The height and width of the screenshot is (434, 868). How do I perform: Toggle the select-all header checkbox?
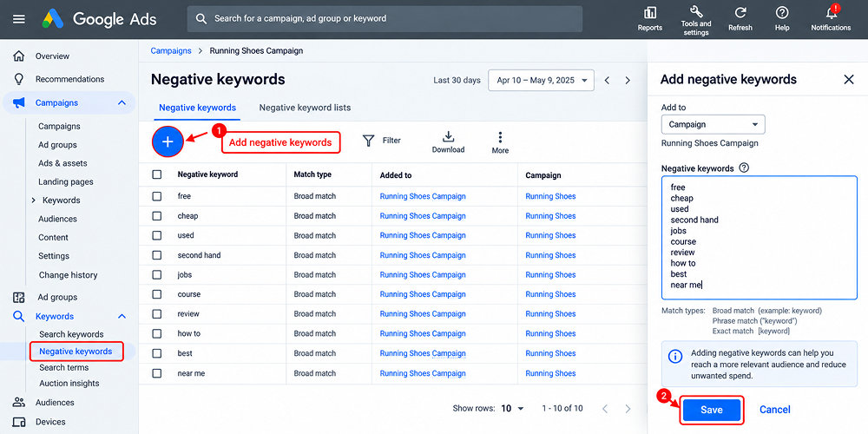[x=157, y=174]
